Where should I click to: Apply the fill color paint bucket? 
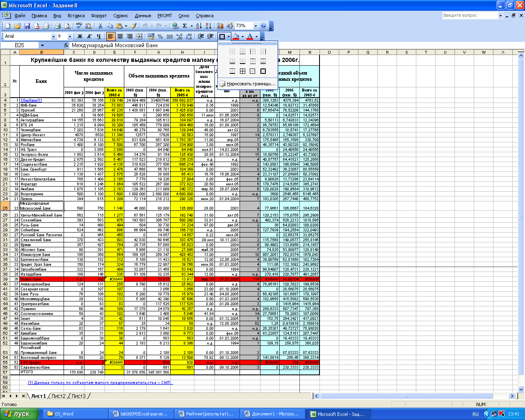pos(236,37)
